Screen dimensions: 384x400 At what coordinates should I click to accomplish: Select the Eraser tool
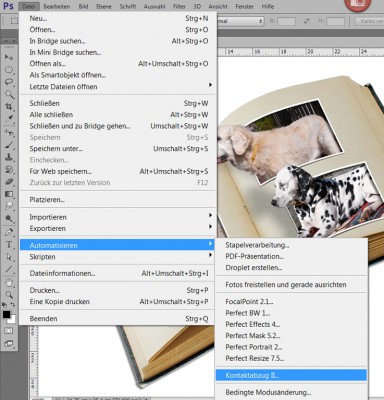9,182
